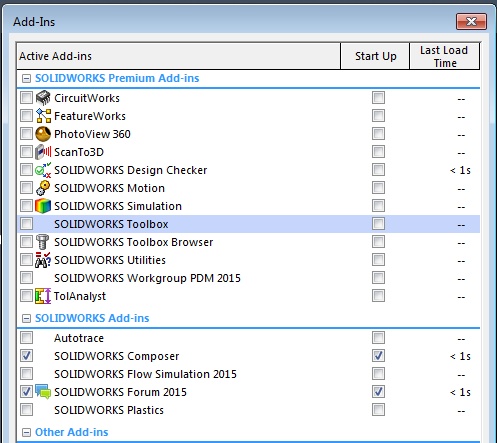This screenshot has height=443, width=497.
Task: Click the CircuitWorks chip icon
Action: click(43, 98)
